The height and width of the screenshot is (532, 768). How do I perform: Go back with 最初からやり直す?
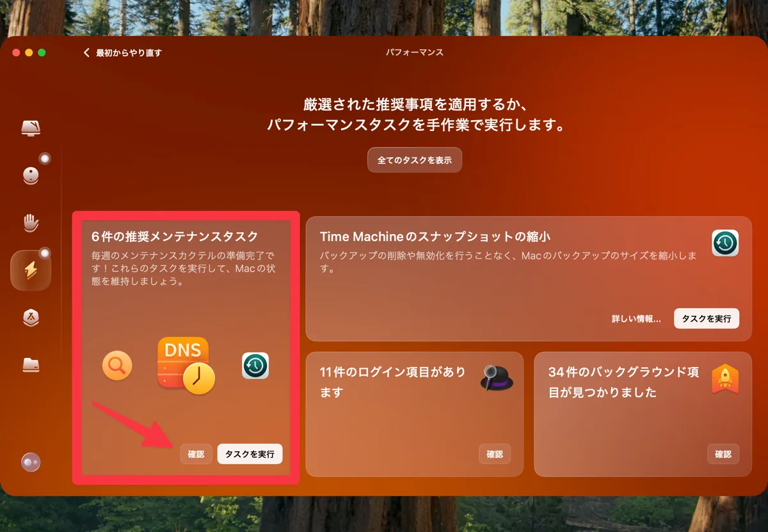tap(123, 53)
